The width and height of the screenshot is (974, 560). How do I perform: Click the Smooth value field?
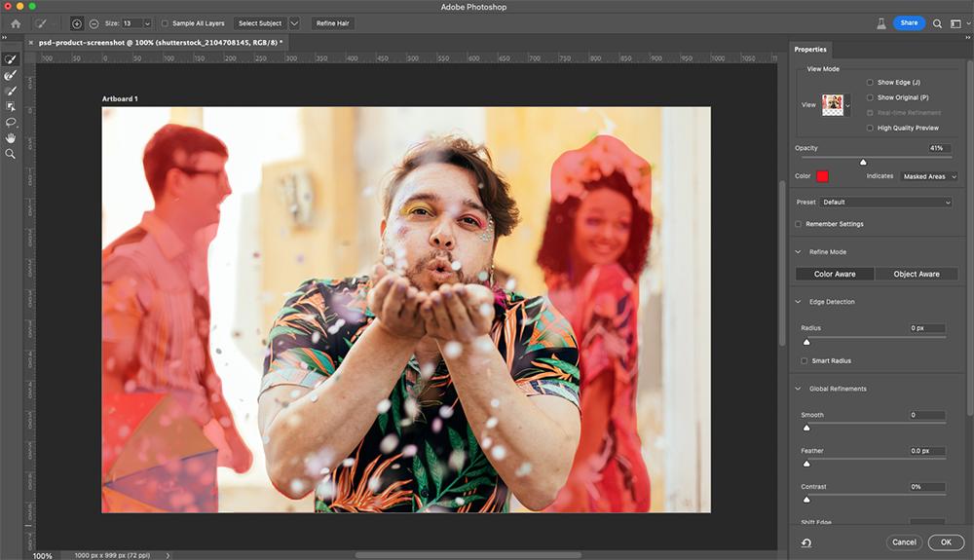coord(927,415)
